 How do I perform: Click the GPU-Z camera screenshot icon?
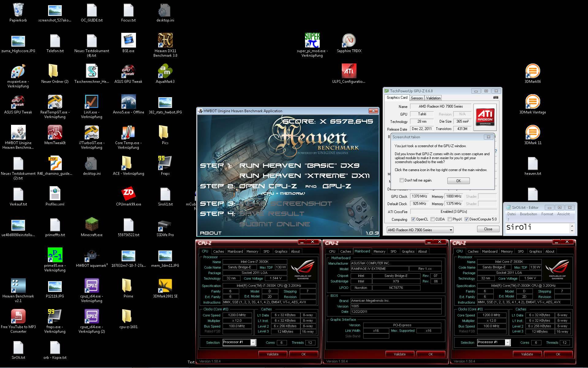click(496, 98)
